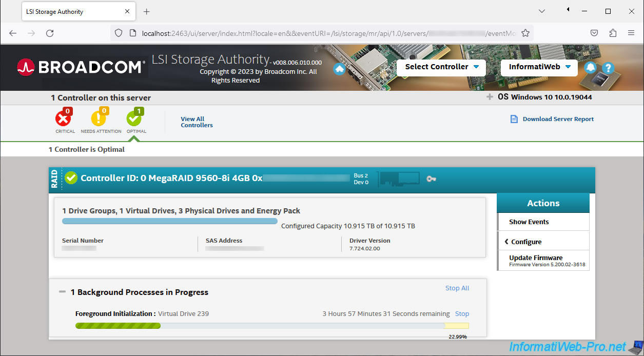This screenshot has height=356, width=644.
Task: Open the notifications bell icon
Action: [591, 67]
